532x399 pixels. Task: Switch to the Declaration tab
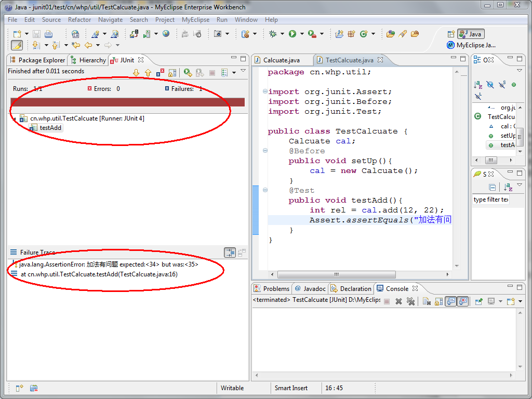351,289
